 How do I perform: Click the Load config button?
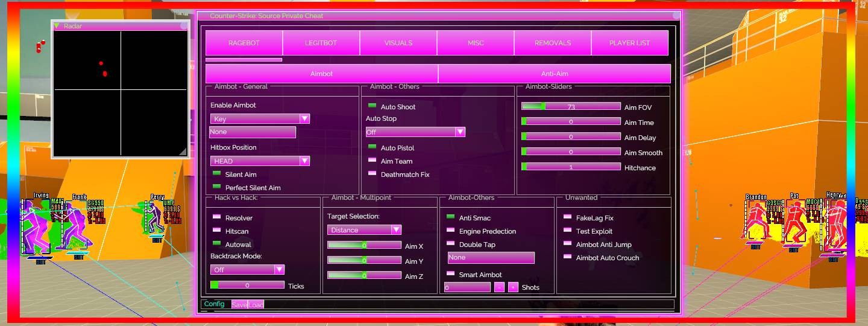coord(256,305)
